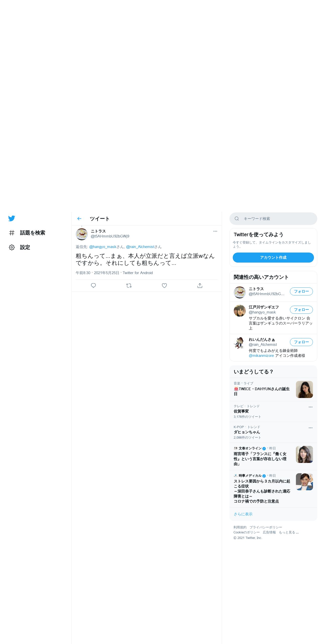Open the tweet author's avatar picture
Viewport: 322px width, 644px height.
(x=82, y=234)
